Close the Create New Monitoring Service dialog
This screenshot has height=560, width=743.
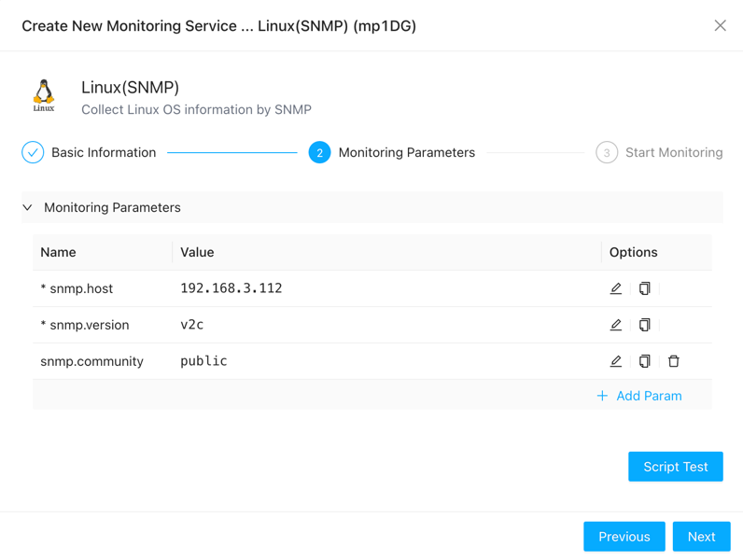720,26
